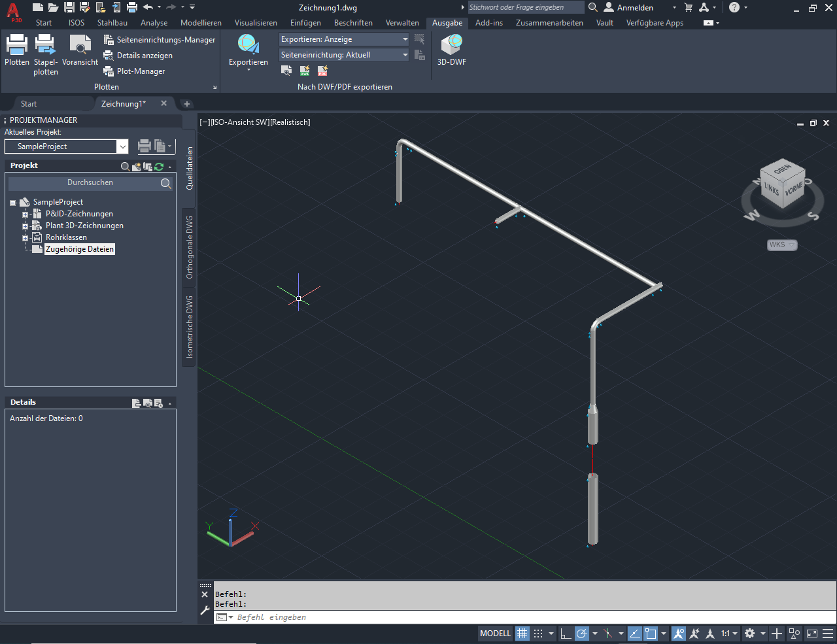Toggle object snap tracking
Viewport: 837px width, 644px height.
tap(634, 634)
